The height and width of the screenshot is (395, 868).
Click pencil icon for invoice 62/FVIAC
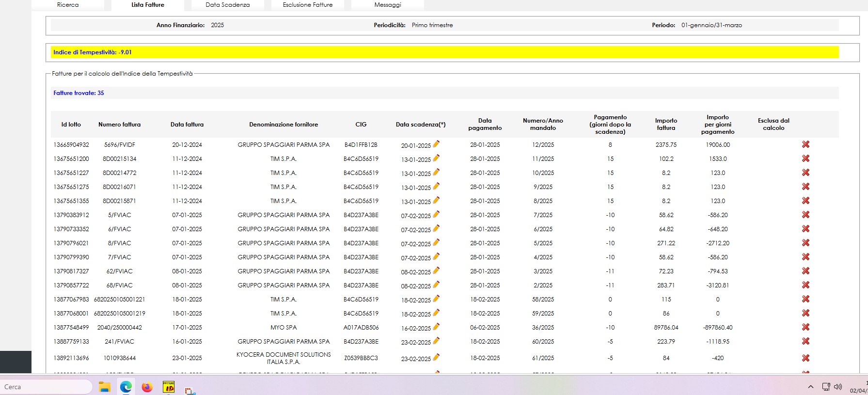coord(436,270)
